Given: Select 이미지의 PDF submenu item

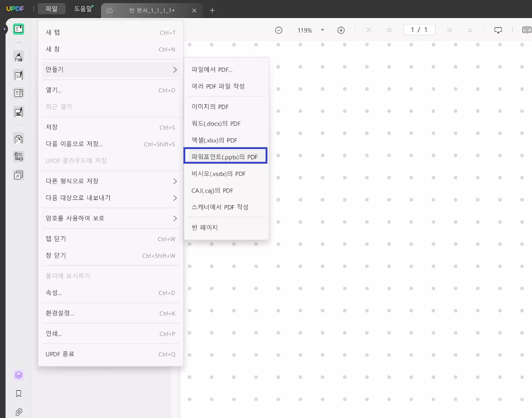Looking at the screenshot, I should (226, 107).
